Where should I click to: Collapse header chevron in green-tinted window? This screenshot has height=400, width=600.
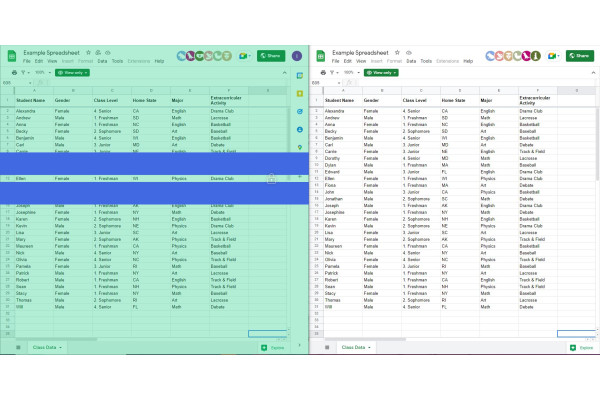284,72
